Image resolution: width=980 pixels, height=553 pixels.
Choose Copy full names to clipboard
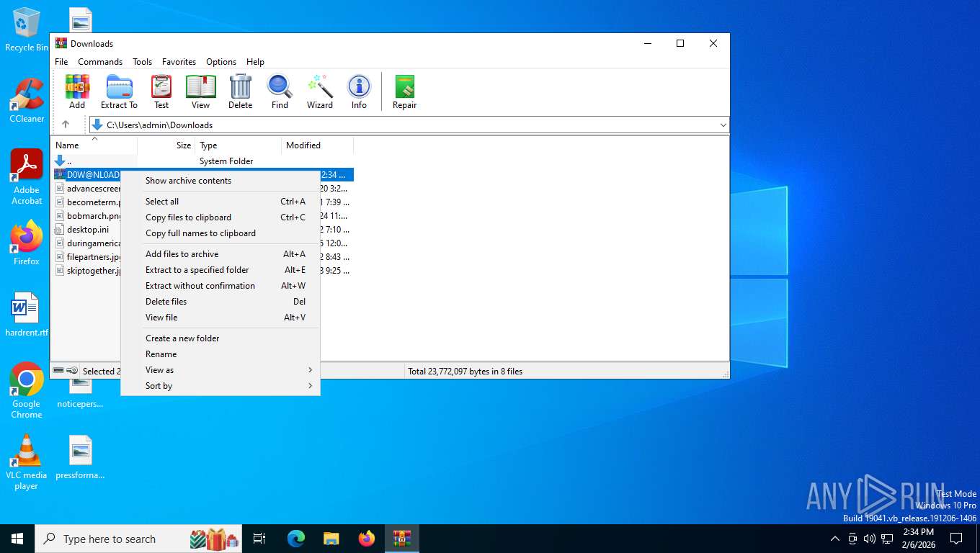220,233
